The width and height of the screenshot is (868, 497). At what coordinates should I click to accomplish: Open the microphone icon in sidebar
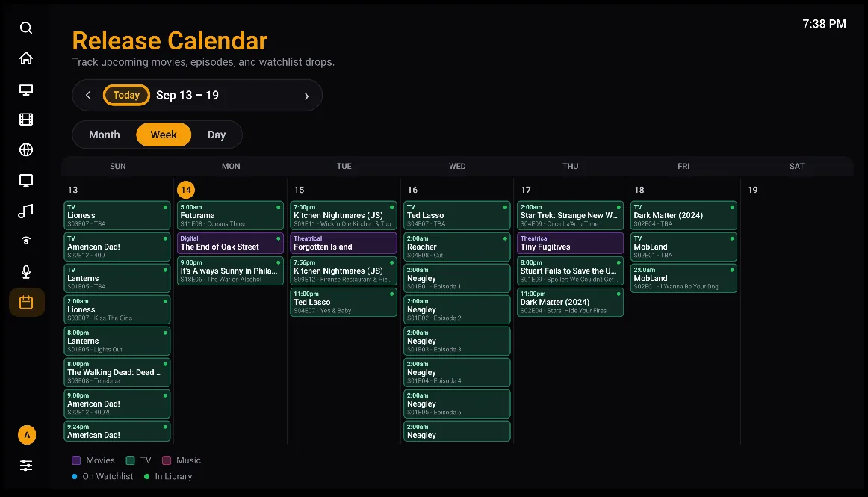pyautogui.click(x=26, y=271)
